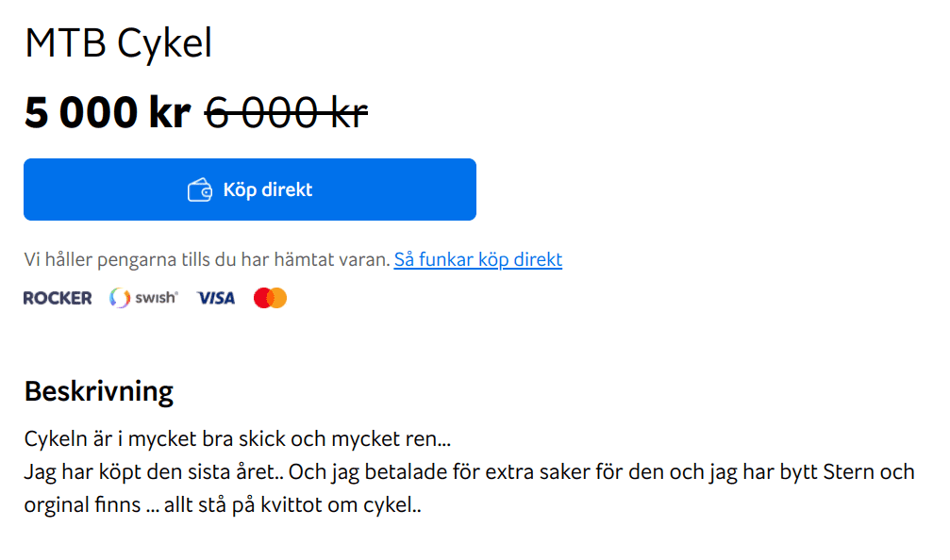Select the ROCKER payment logo
950x560 pixels.
(57, 297)
